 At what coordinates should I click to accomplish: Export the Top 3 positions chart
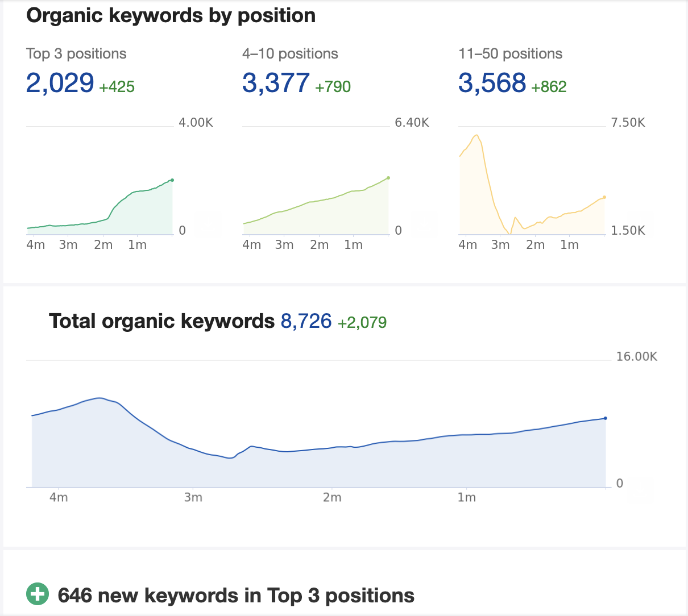(209, 224)
